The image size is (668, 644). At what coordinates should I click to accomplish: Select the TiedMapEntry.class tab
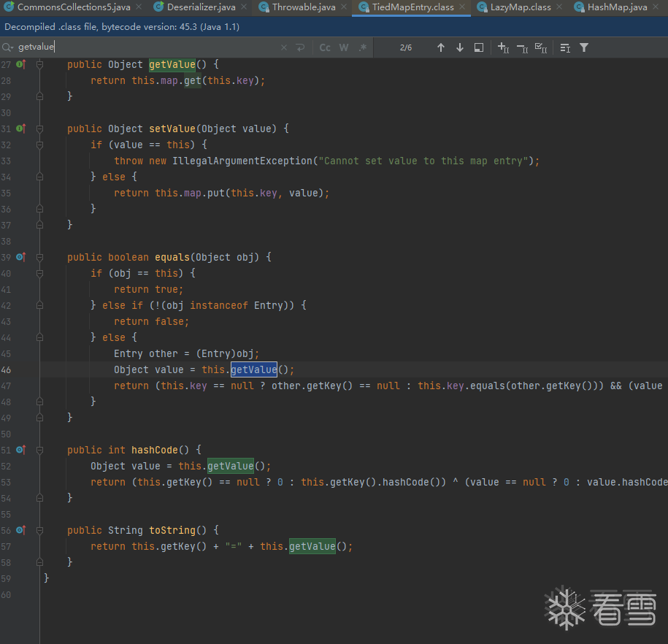tap(412, 7)
